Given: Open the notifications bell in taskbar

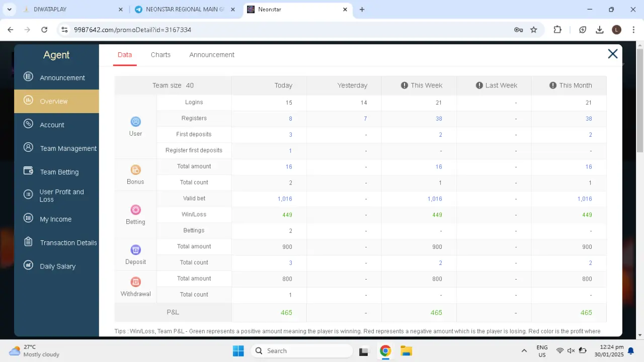Looking at the screenshot, I should [630, 351].
